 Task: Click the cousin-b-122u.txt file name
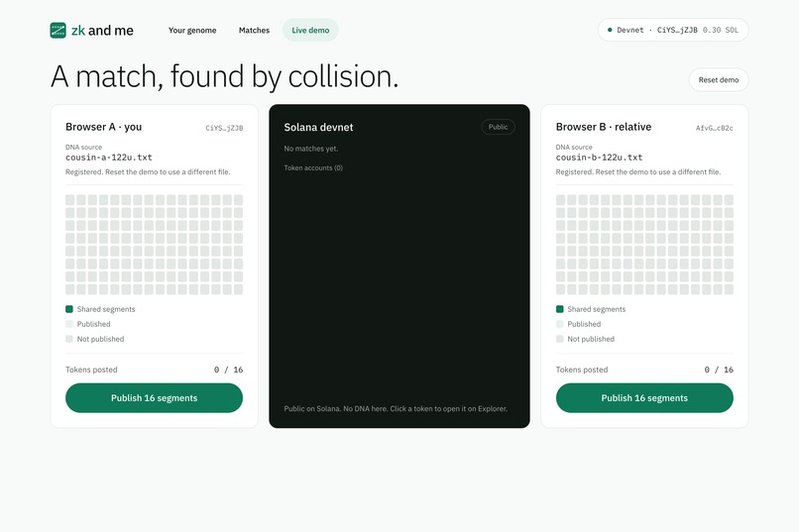click(599, 158)
